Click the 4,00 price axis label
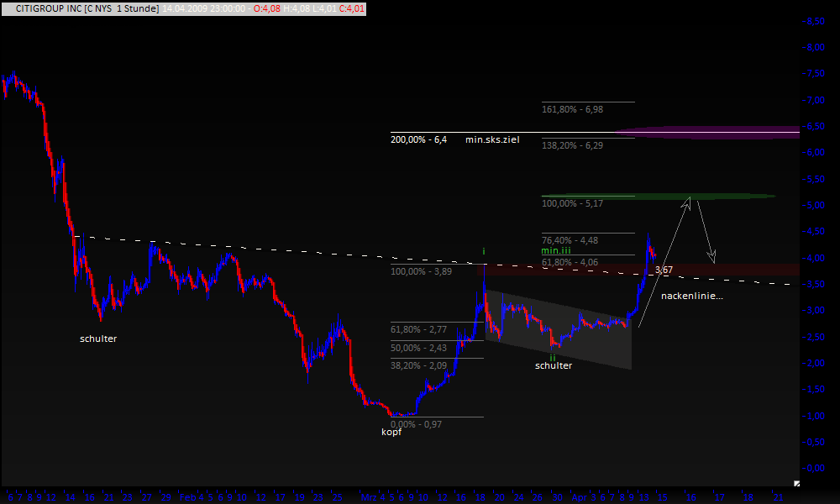The height and width of the screenshot is (504, 840). pos(814,258)
